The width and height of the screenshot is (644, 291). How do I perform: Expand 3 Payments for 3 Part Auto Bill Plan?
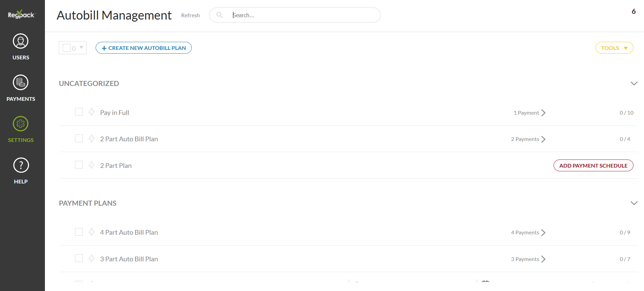[528, 259]
